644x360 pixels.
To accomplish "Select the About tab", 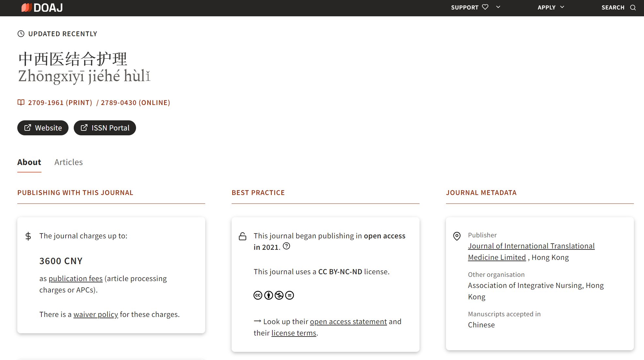I will [29, 162].
